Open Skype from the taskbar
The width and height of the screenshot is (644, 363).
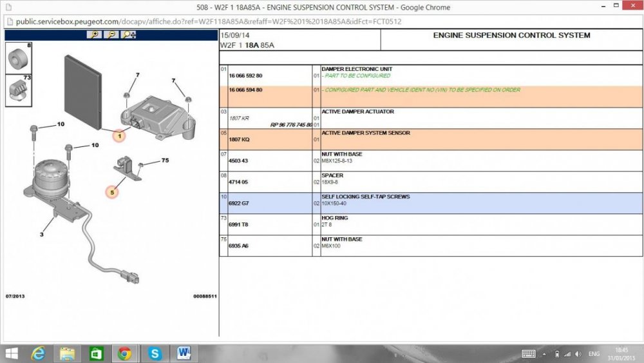(x=155, y=353)
